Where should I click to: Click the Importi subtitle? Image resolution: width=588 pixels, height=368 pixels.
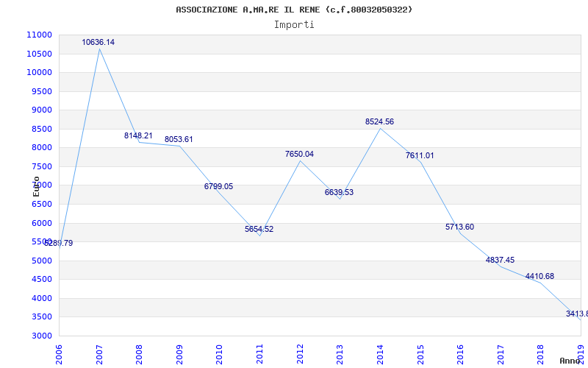pos(294,25)
